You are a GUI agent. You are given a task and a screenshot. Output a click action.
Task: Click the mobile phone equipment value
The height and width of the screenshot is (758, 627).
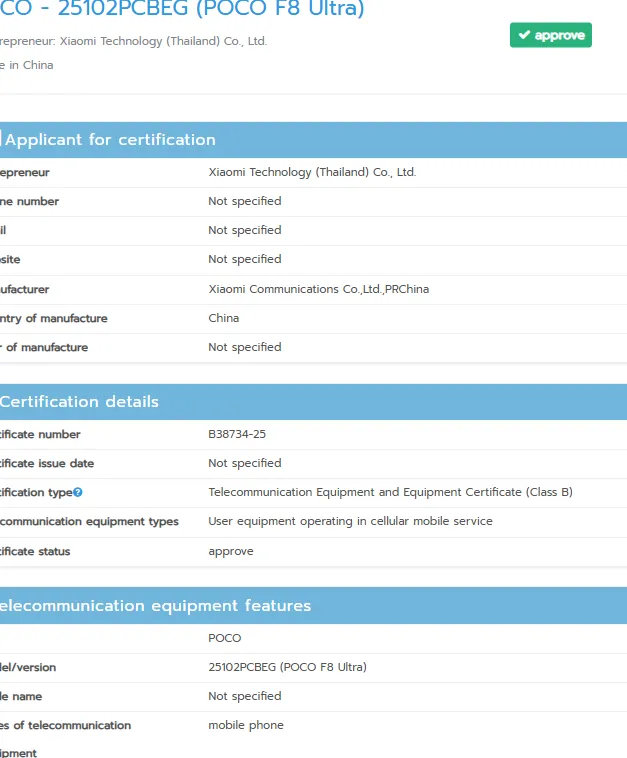tap(246, 725)
